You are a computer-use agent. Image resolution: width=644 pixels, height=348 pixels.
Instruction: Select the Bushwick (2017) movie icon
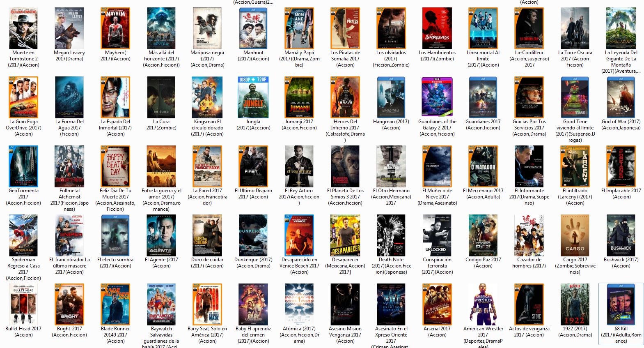tap(621, 235)
